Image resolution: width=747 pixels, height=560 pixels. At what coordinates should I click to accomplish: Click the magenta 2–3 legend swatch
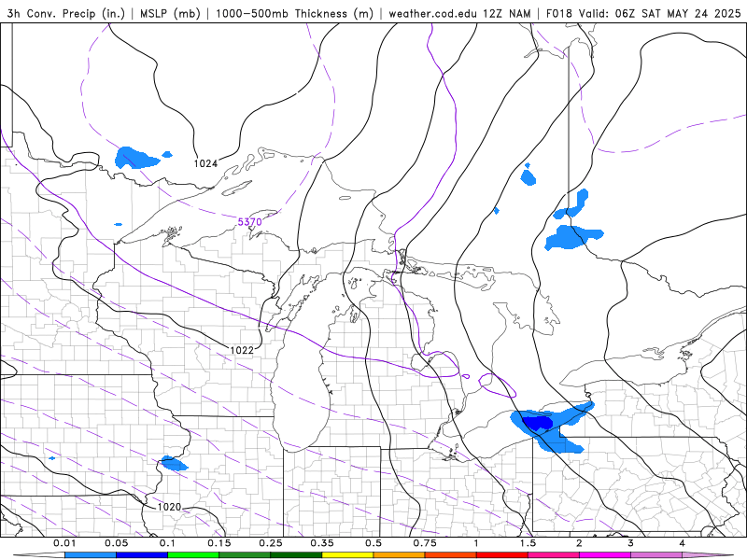coord(605,555)
